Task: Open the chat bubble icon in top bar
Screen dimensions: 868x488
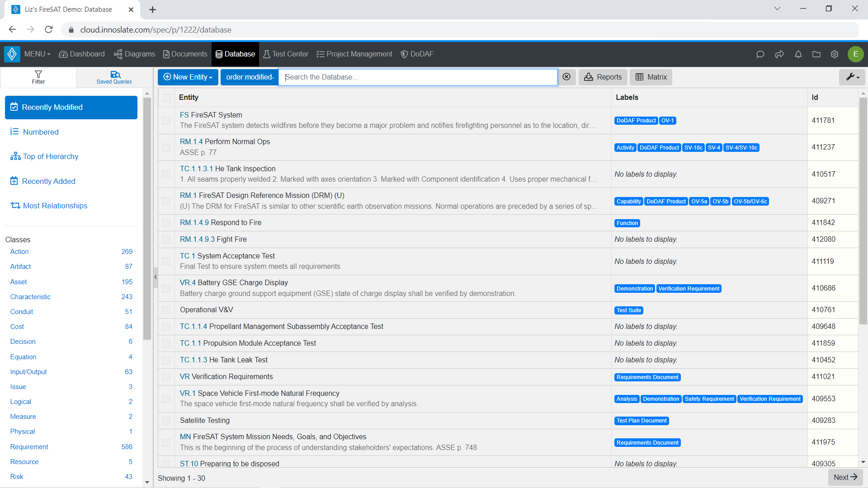Action: (x=760, y=54)
